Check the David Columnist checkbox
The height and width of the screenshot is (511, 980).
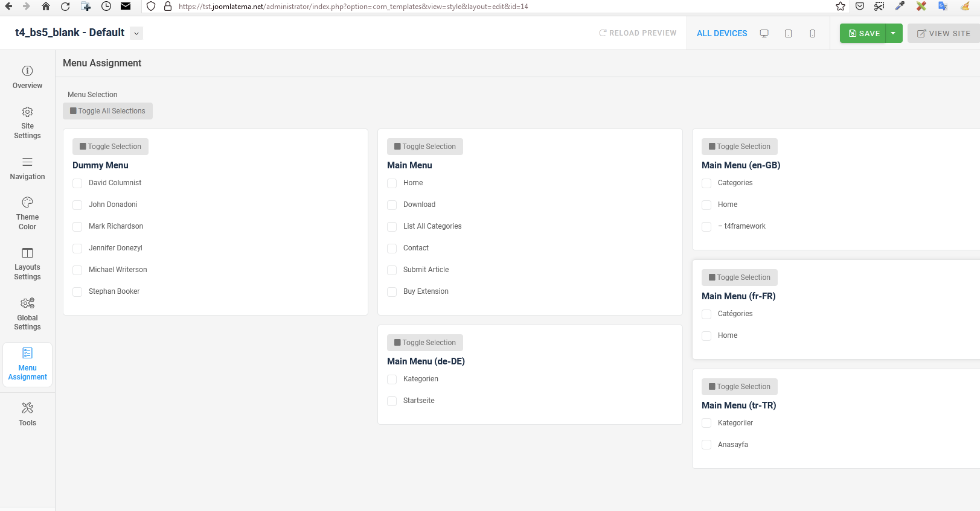(77, 183)
